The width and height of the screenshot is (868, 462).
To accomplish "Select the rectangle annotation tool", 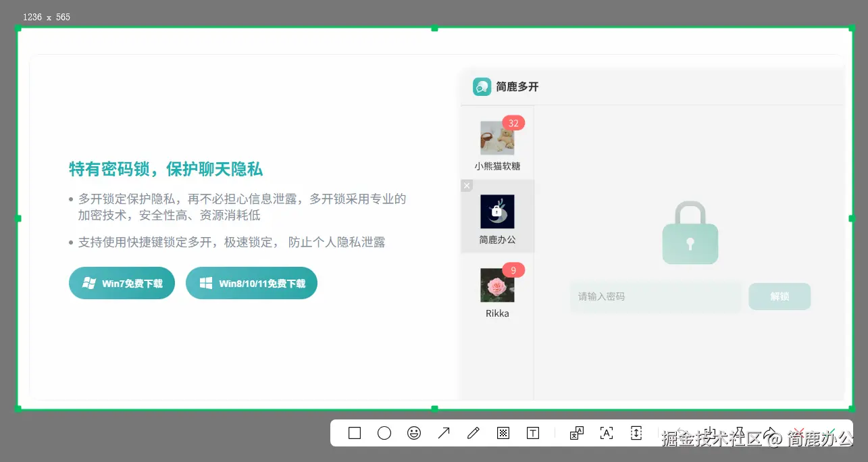I will [x=354, y=433].
